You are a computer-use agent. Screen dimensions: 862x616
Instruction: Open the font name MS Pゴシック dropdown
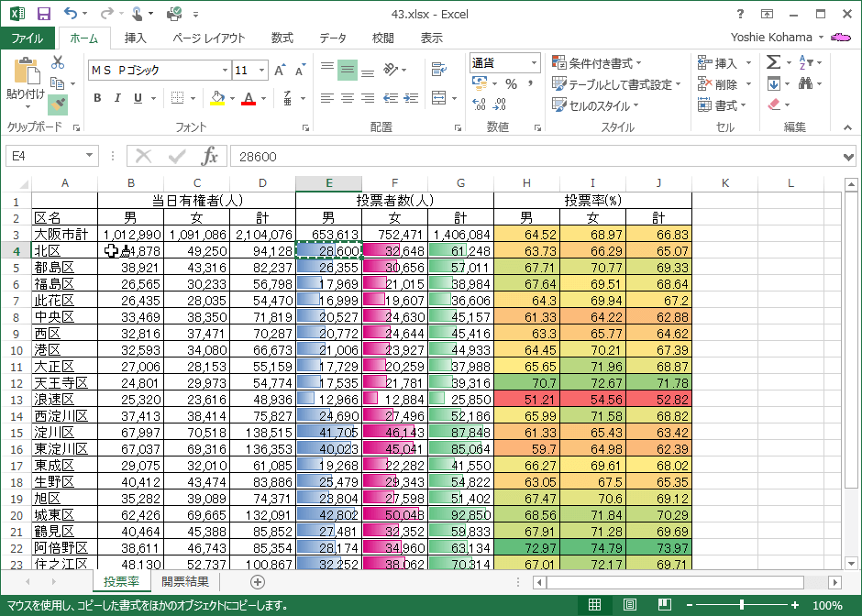click(x=225, y=71)
